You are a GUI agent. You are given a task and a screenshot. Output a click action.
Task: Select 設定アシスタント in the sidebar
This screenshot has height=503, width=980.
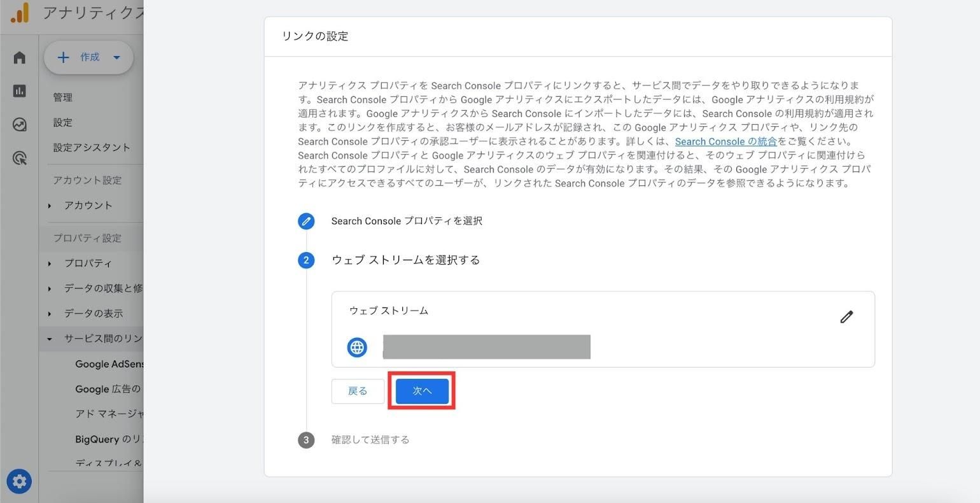92,148
